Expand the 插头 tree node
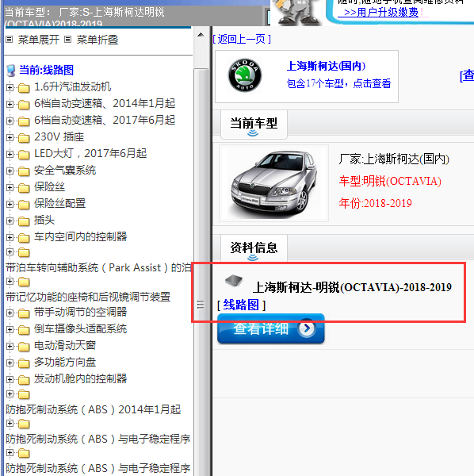This screenshot has height=476, width=474. click(10, 221)
